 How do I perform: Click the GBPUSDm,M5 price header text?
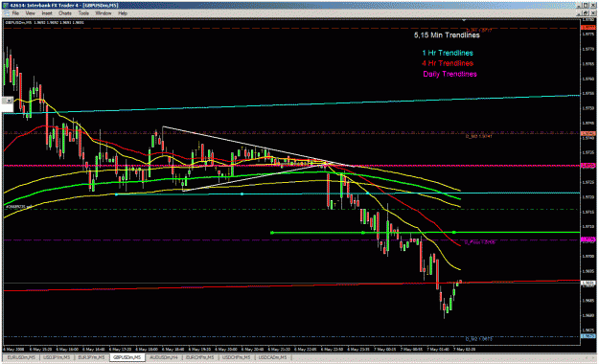45,23
